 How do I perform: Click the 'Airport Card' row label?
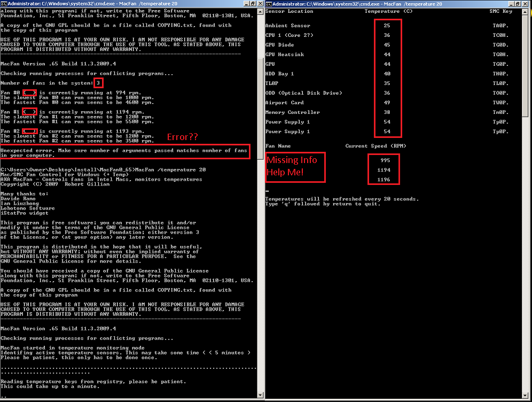point(284,103)
